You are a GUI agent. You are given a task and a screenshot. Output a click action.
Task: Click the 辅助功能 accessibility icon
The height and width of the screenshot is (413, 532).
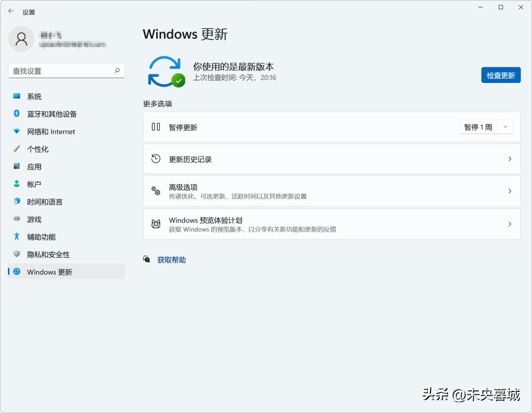(17, 236)
